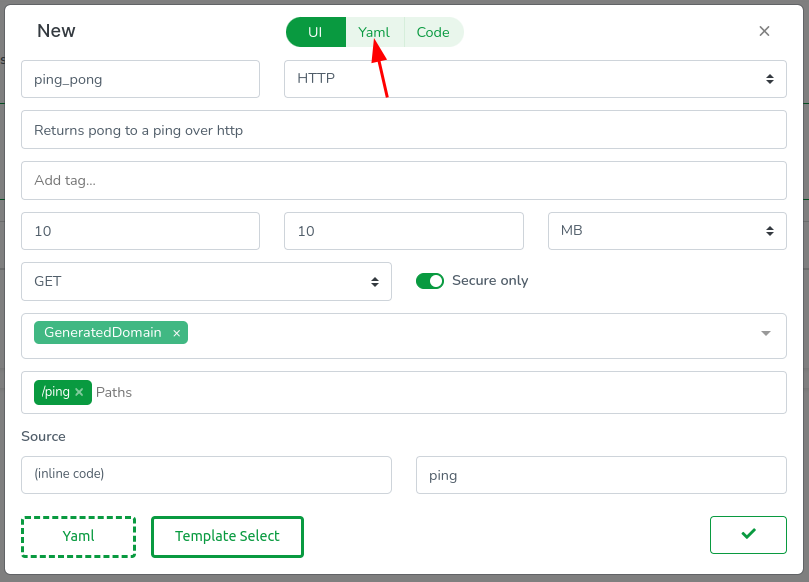Click the ping_pong name field
The width and height of the screenshot is (809, 582).
coord(140,79)
